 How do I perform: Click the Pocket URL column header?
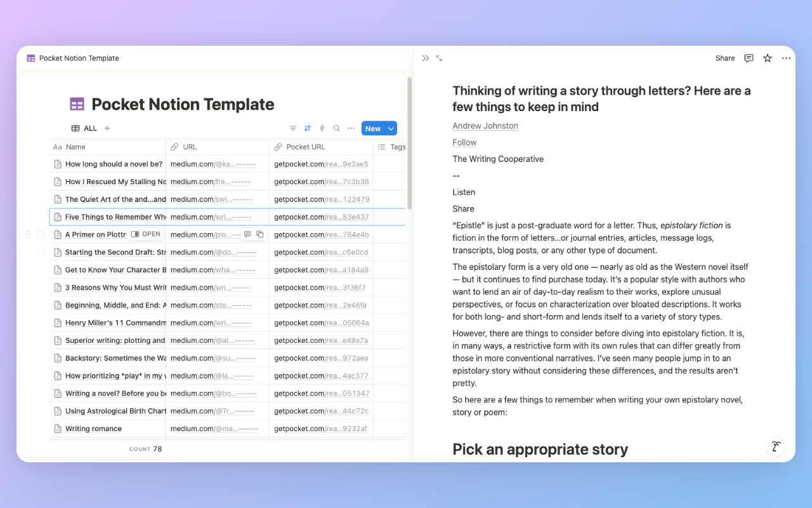click(x=305, y=147)
